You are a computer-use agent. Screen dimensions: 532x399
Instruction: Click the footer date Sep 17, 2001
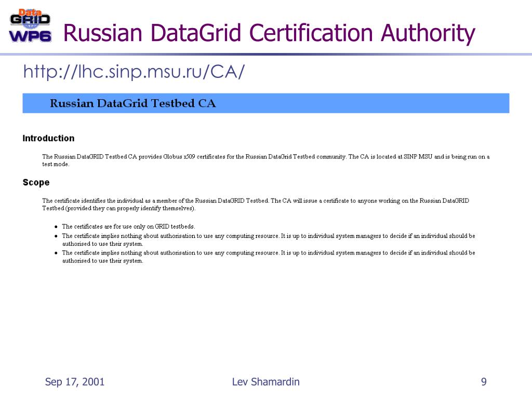point(75,382)
